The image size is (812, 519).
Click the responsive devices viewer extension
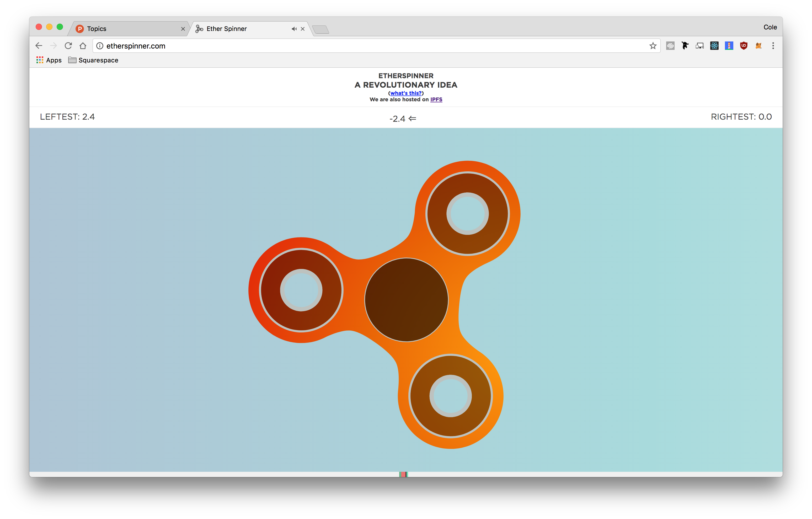(699, 46)
